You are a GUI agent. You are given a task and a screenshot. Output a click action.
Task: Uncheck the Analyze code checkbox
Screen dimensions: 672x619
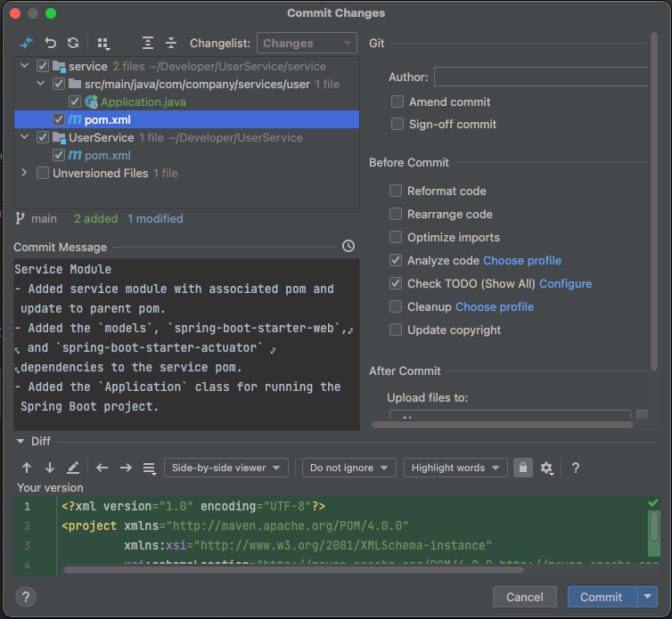pyautogui.click(x=396, y=260)
